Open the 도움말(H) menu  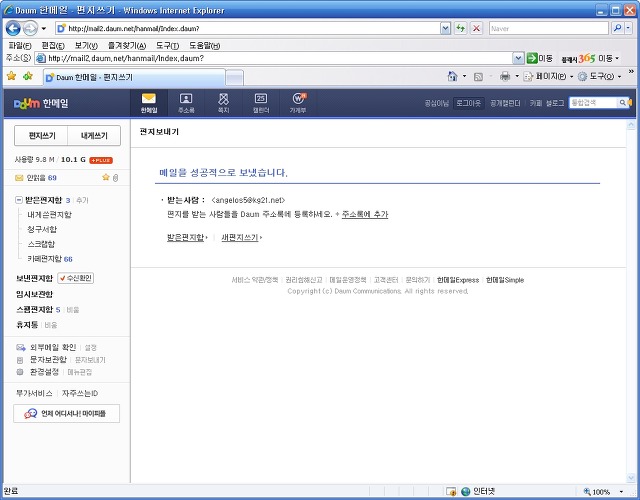click(204, 46)
